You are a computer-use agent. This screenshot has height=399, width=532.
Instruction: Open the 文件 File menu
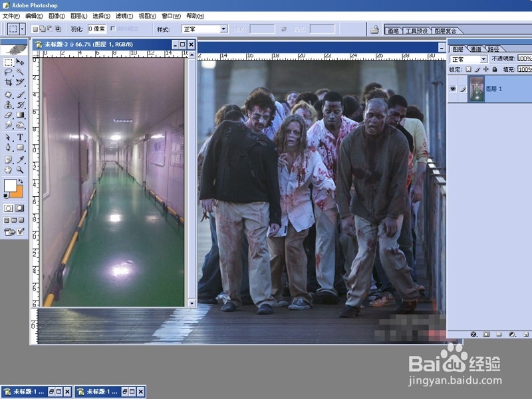point(11,16)
